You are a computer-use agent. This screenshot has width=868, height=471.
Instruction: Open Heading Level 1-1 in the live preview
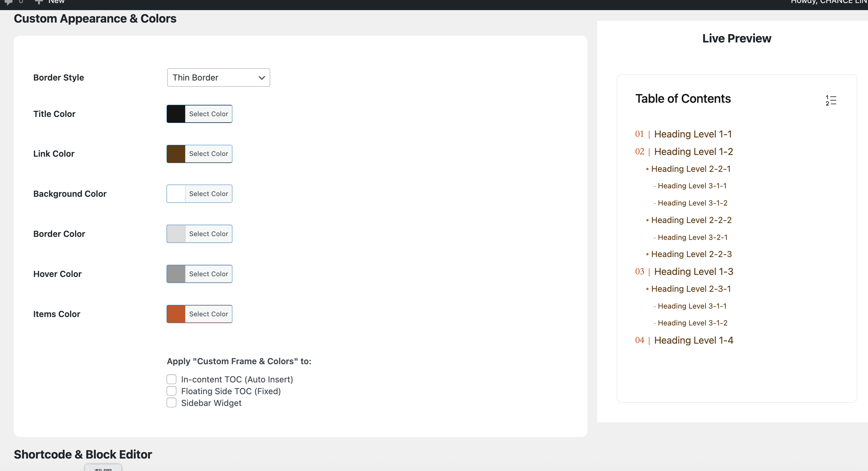point(693,134)
